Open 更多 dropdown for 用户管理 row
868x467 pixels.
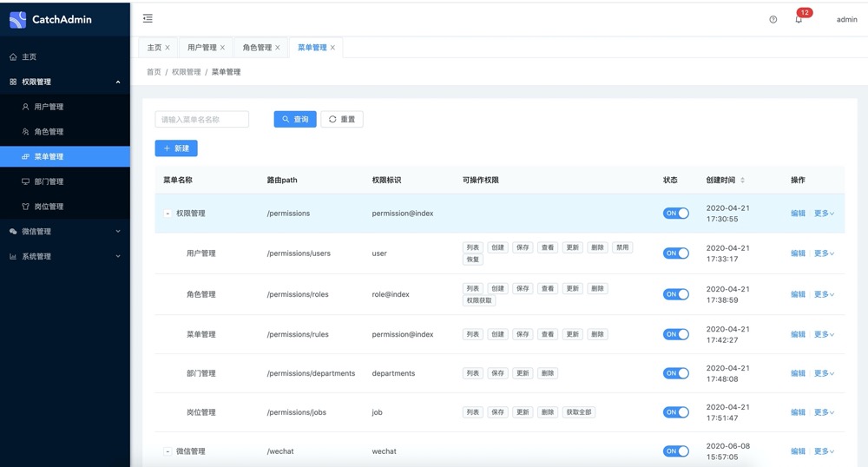824,253
